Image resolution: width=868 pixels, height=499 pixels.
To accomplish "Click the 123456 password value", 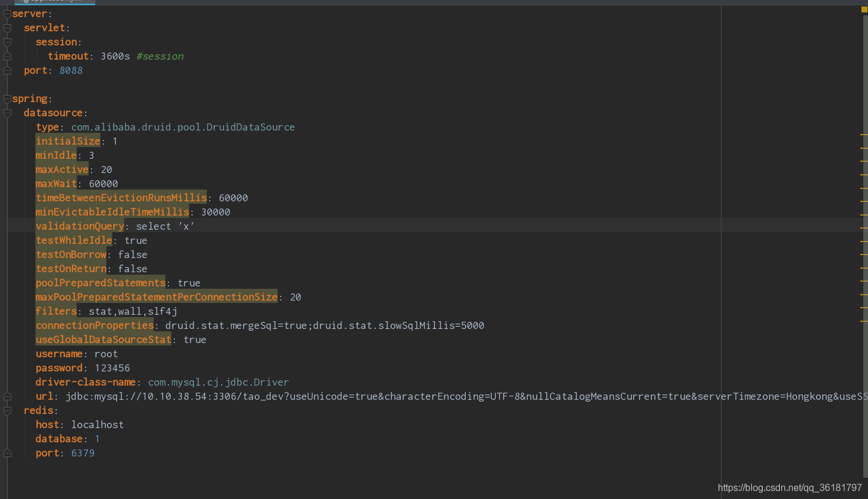I will pos(112,368).
